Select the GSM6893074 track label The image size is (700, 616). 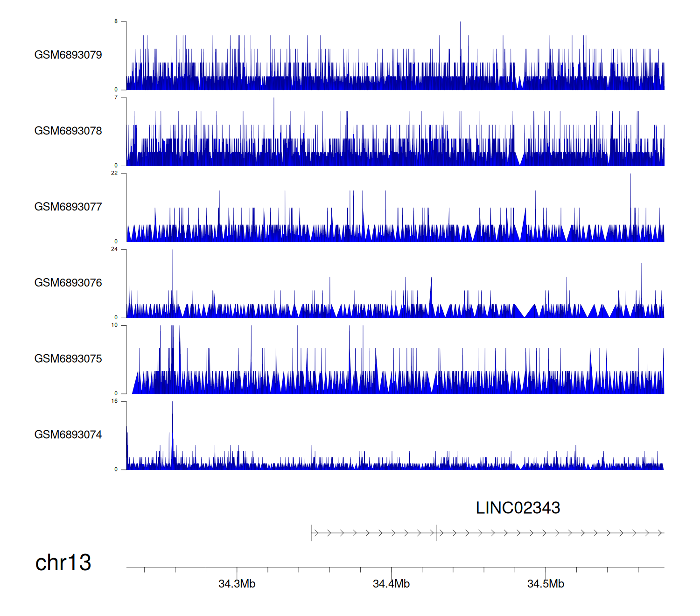coord(68,435)
